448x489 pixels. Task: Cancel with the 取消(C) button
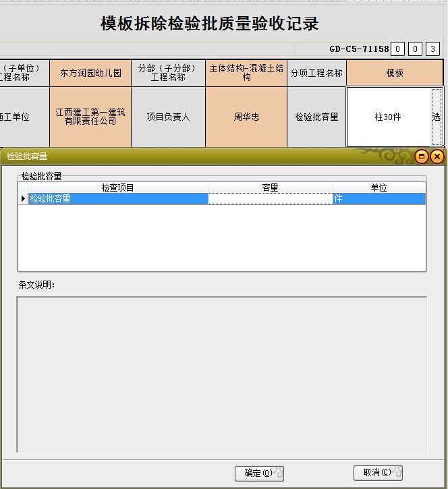click(x=377, y=473)
